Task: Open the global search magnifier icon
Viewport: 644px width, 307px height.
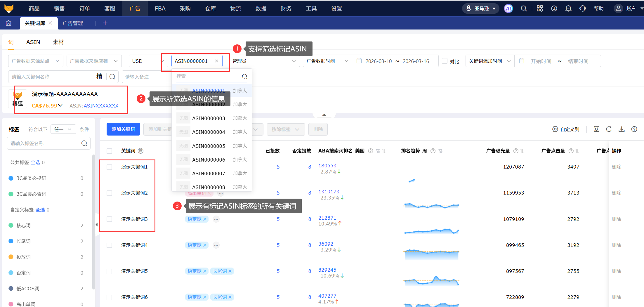Action: click(x=524, y=8)
